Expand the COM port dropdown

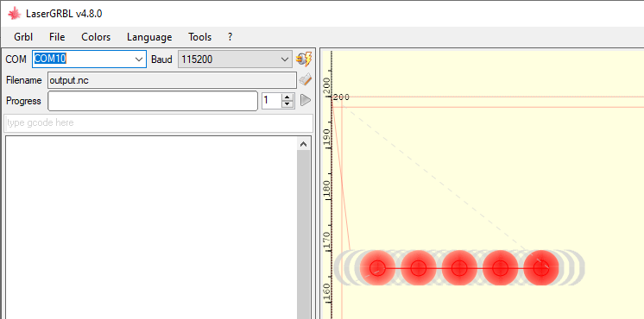pyautogui.click(x=139, y=59)
